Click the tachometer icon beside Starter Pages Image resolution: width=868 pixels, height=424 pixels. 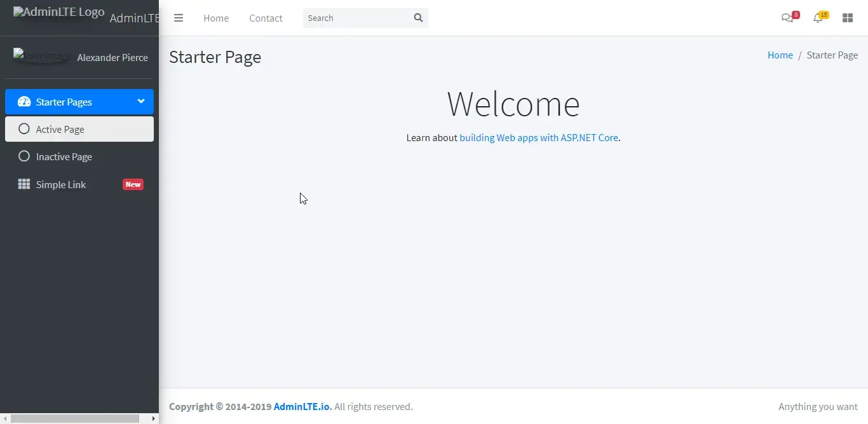tap(24, 102)
